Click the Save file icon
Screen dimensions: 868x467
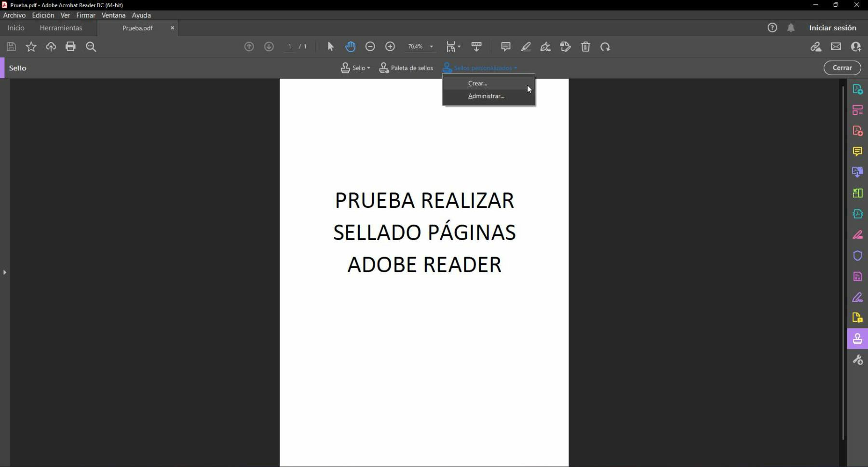coord(11,47)
